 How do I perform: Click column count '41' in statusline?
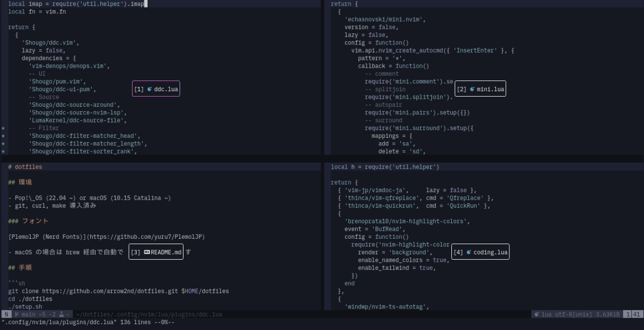tap(636, 314)
